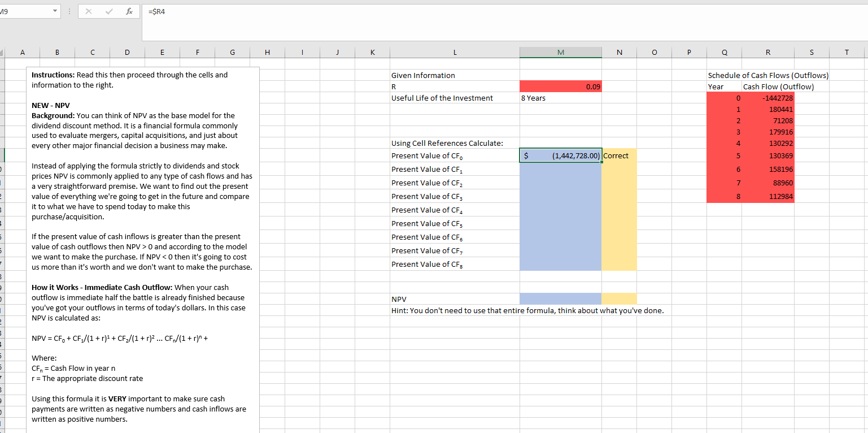868x433 pixels.
Task: Click the 'Present Value of CF4' label
Action: [x=428, y=210]
